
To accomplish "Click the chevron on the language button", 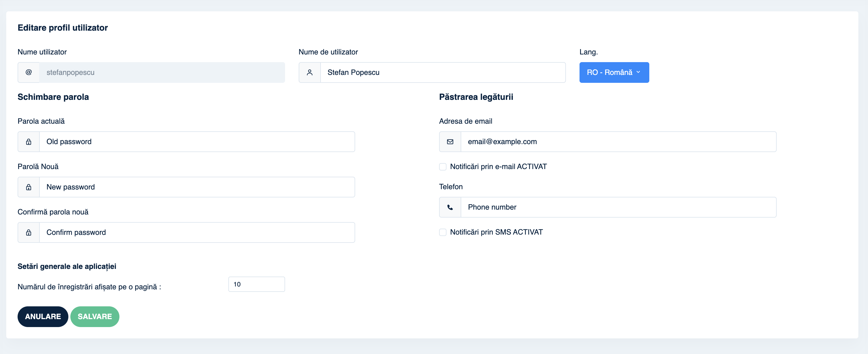I will tap(639, 72).
